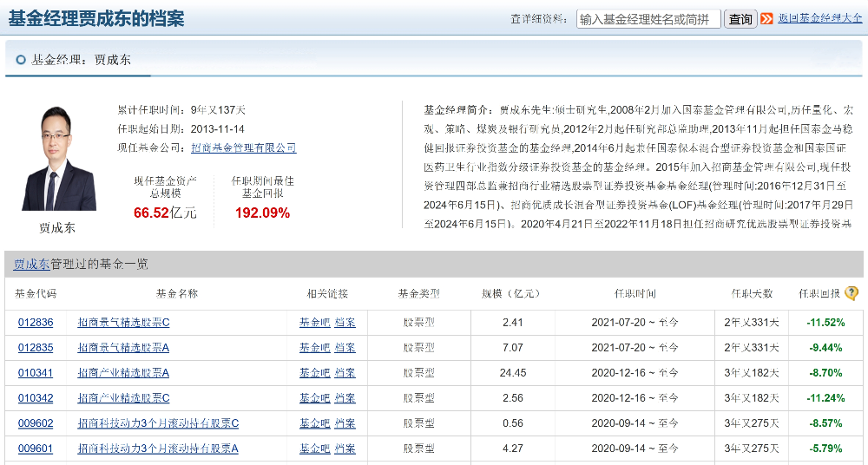Image resolution: width=868 pixels, height=465 pixels.
Task: Click the 任职时间 column header
Action: click(635, 294)
